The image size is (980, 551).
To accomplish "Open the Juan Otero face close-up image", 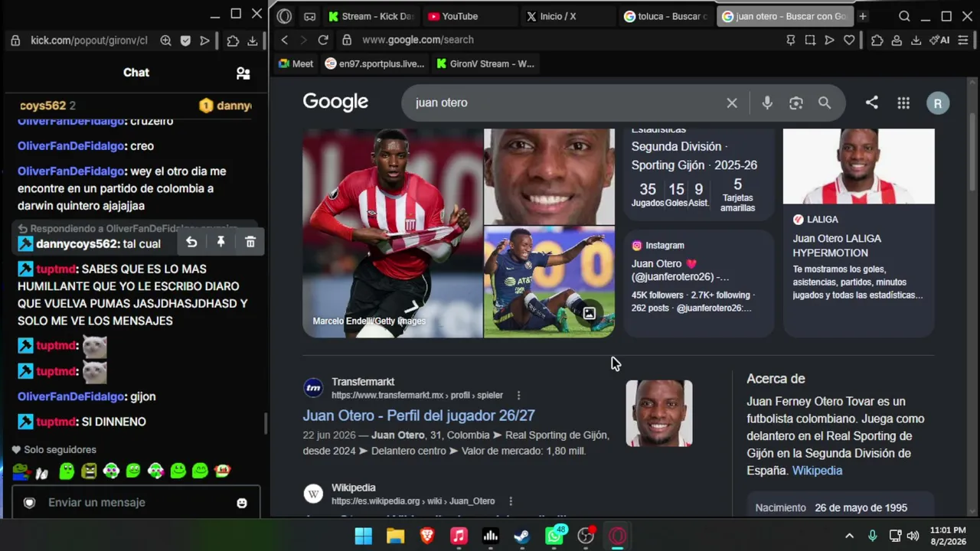I will (x=549, y=177).
